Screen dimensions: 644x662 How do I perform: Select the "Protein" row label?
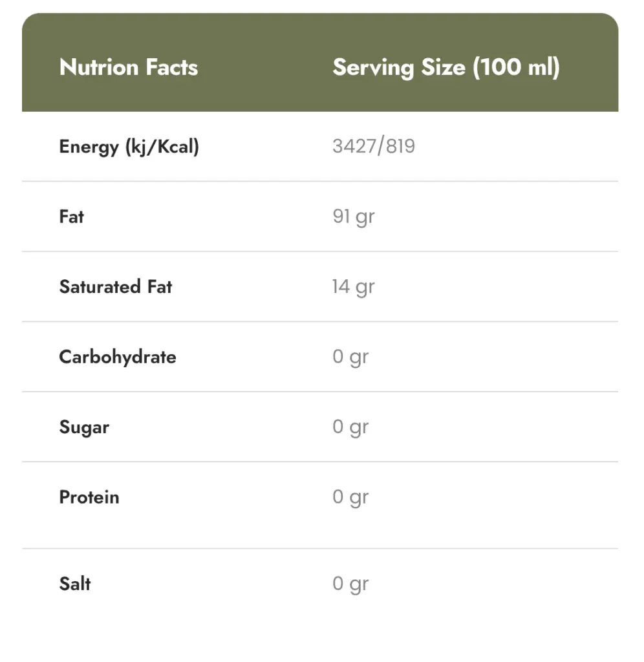(89, 497)
